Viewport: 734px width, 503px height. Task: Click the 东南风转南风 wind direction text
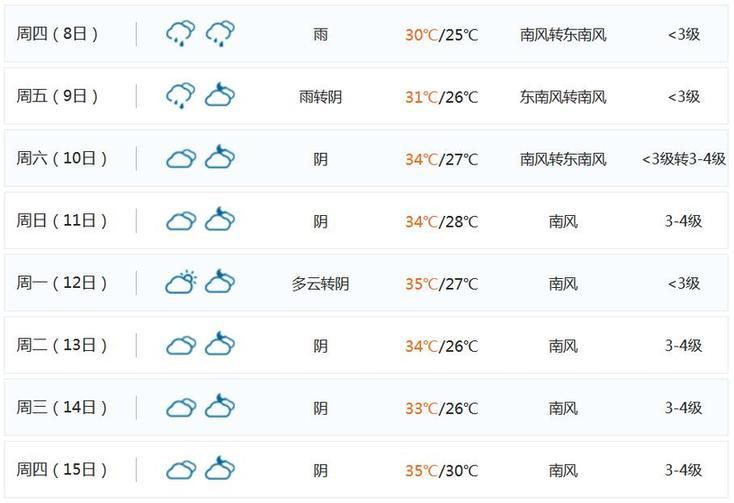click(563, 97)
